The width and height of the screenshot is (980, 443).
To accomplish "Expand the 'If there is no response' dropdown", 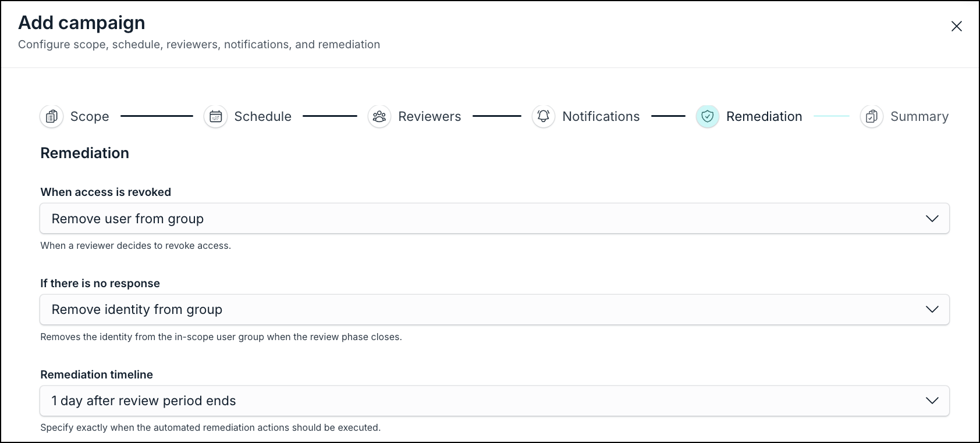I will [x=495, y=309].
